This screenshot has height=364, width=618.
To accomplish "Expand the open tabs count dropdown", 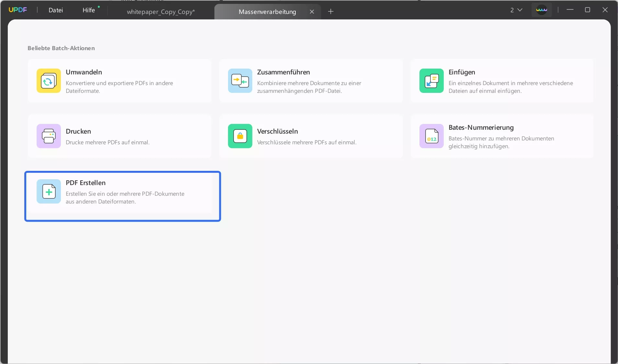I will click(x=516, y=10).
